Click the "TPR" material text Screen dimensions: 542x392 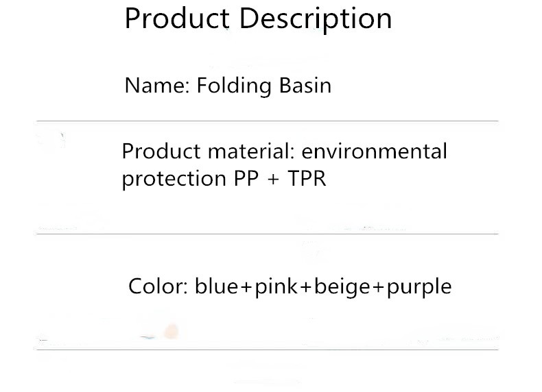coord(305,178)
